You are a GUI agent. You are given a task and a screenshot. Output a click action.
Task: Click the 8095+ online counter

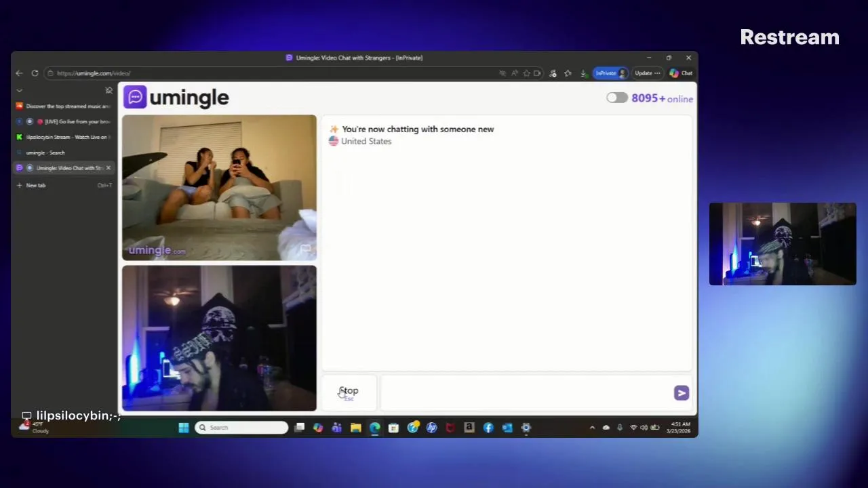pos(662,98)
